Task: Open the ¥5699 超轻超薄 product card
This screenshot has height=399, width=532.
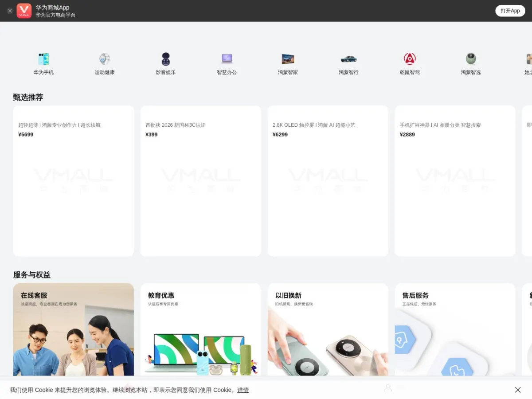Action: (x=74, y=181)
